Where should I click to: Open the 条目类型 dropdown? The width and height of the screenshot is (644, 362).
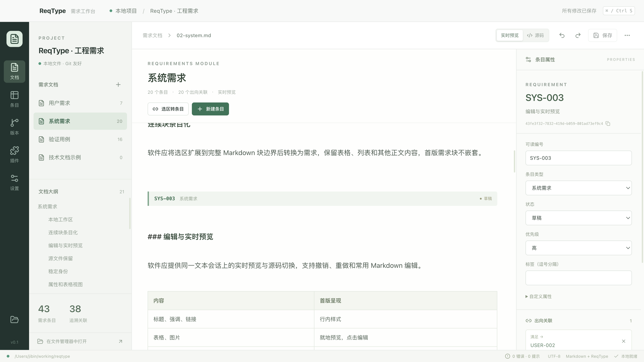click(578, 188)
